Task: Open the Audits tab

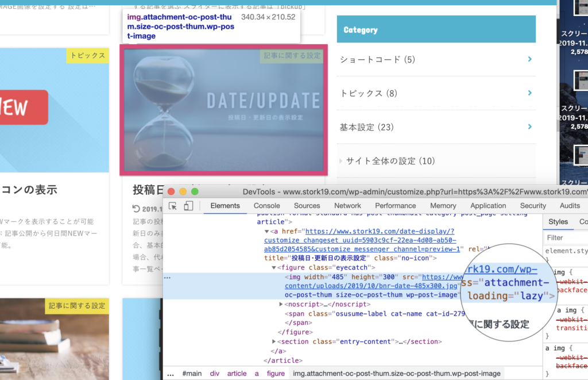Action: coord(570,206)
